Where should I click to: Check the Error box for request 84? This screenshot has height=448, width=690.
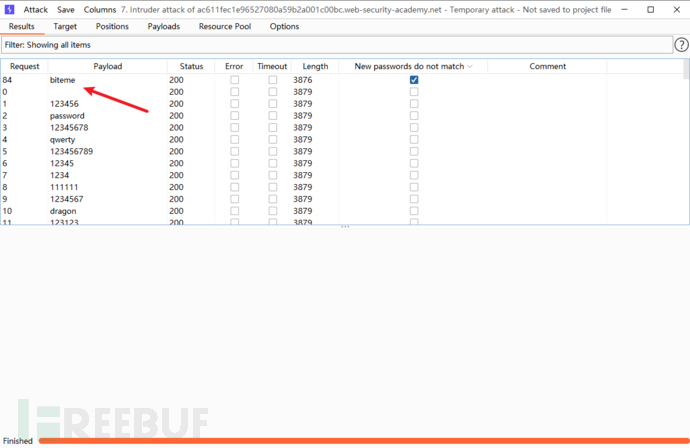coord(234,79)
